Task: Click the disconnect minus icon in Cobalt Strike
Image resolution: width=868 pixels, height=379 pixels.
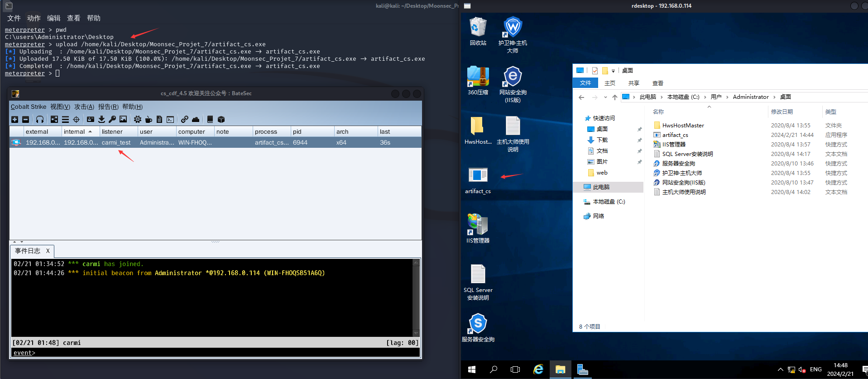Action: pos(26,120)
